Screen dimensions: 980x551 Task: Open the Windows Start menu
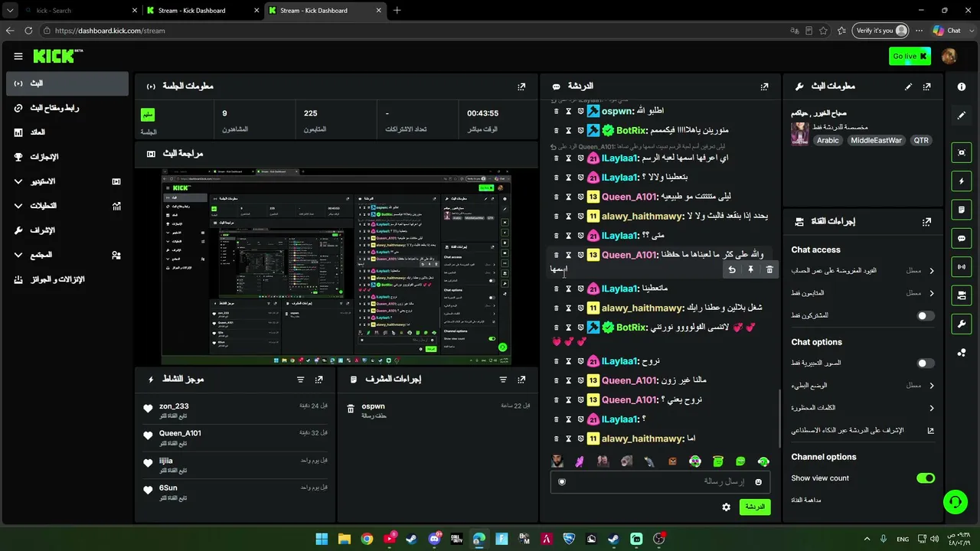[x=322, y=539]
